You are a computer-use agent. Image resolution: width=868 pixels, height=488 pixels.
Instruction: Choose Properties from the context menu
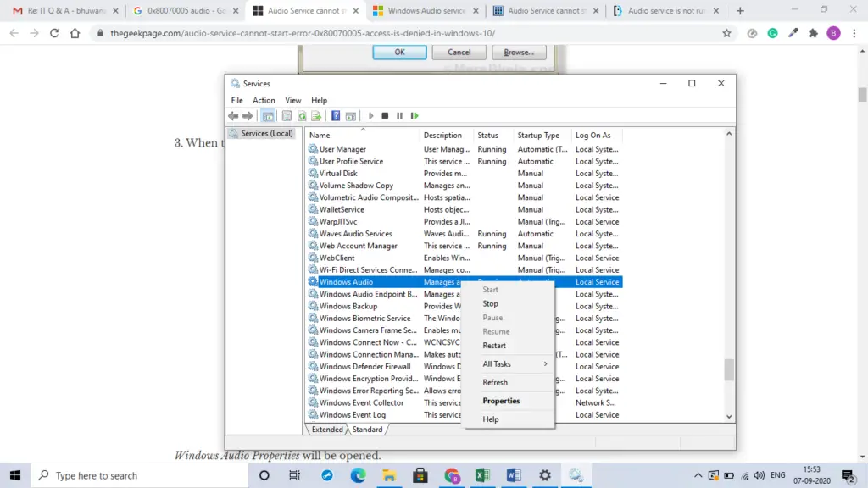coord(509,401)
